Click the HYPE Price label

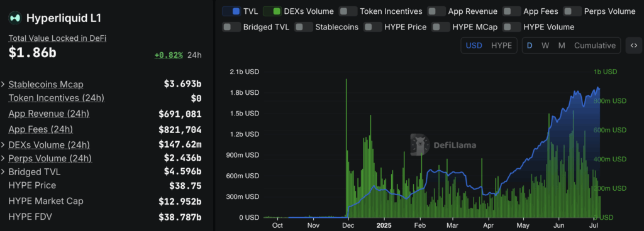tap(32, 186)
